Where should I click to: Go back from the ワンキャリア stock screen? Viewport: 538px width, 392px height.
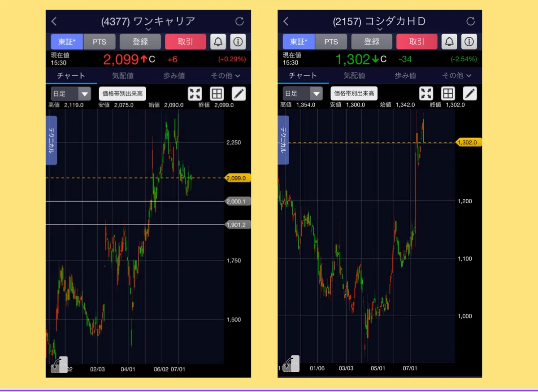pyautogui.click(x=54, y=21)
